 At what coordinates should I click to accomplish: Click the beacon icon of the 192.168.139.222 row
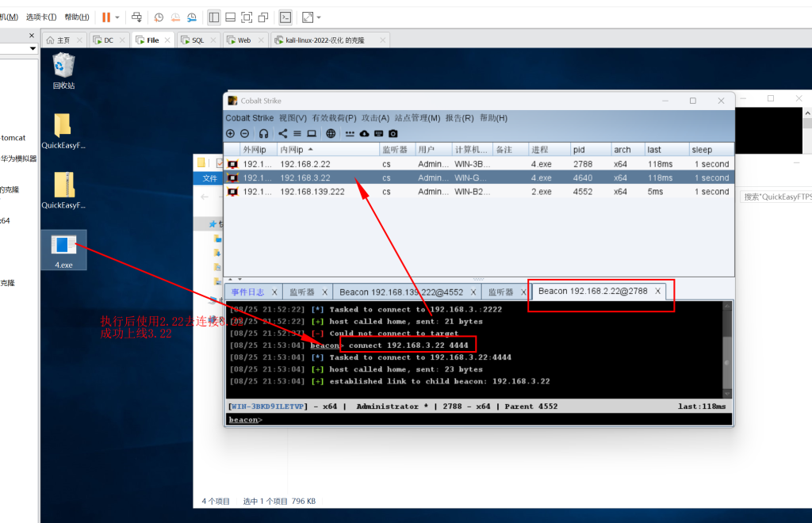pyautogui.click(x=233, y=192)
